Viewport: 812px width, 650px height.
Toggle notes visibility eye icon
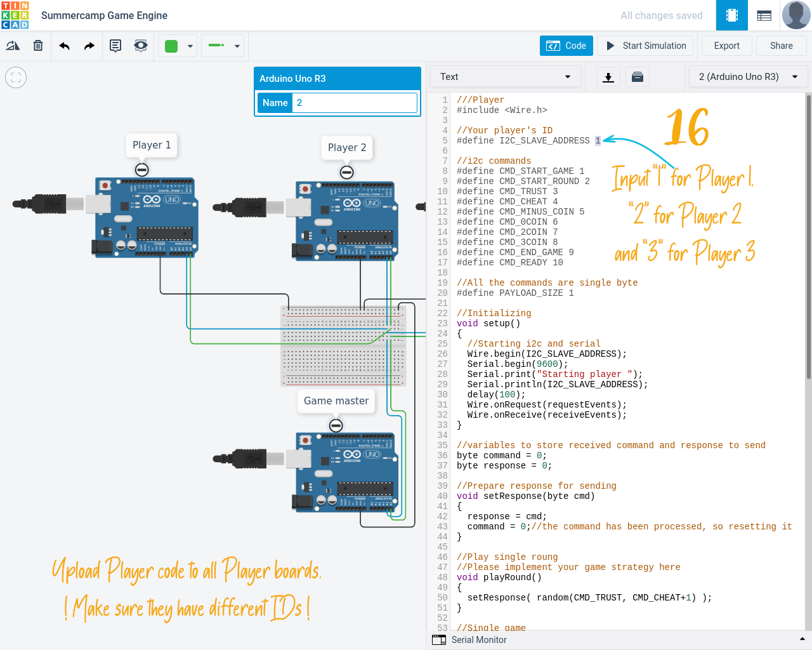point(141,46)
